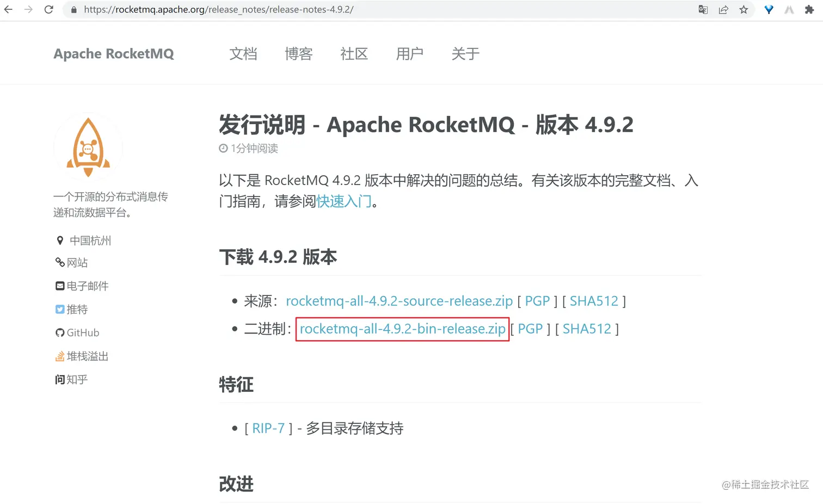
Task: Click the 中国杭州 location text
Action: 90,240
